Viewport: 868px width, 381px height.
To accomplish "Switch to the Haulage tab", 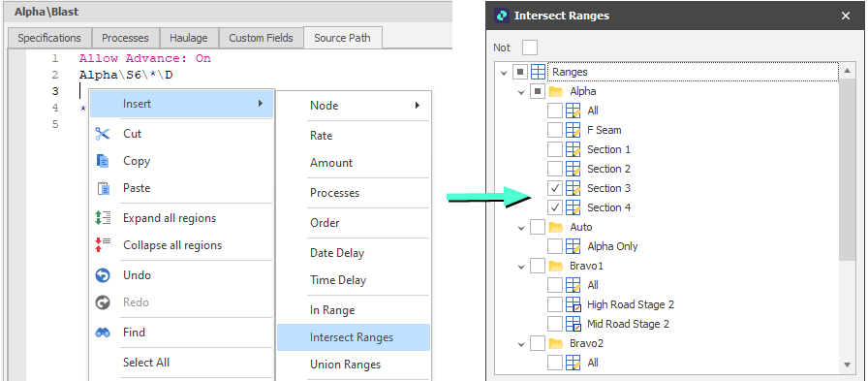I will pos(189,38).
